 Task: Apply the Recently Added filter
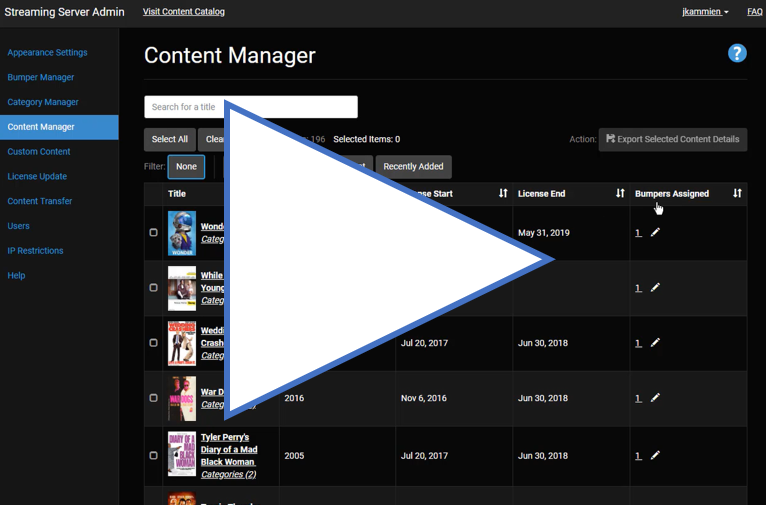pos(413,167)
